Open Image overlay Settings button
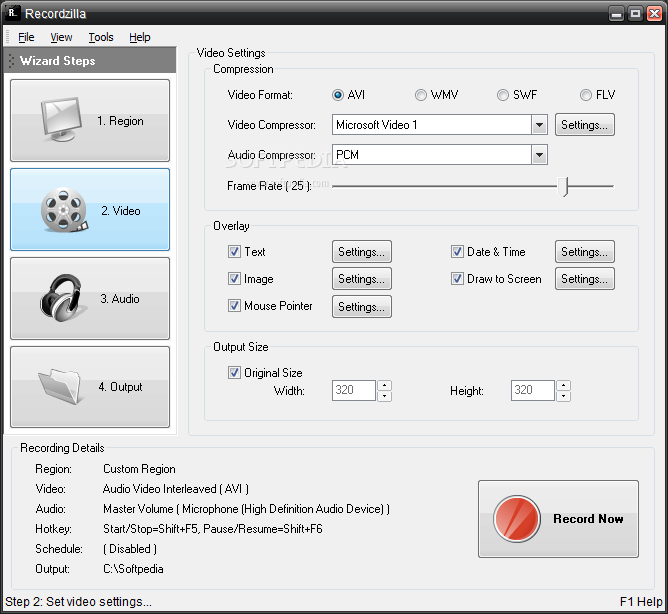 point(362,279)
